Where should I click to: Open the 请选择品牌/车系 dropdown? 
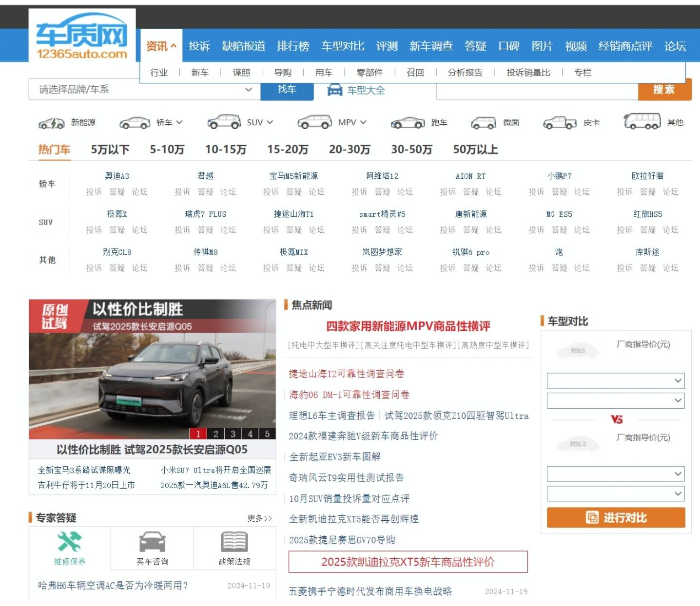tap(145, 89)
